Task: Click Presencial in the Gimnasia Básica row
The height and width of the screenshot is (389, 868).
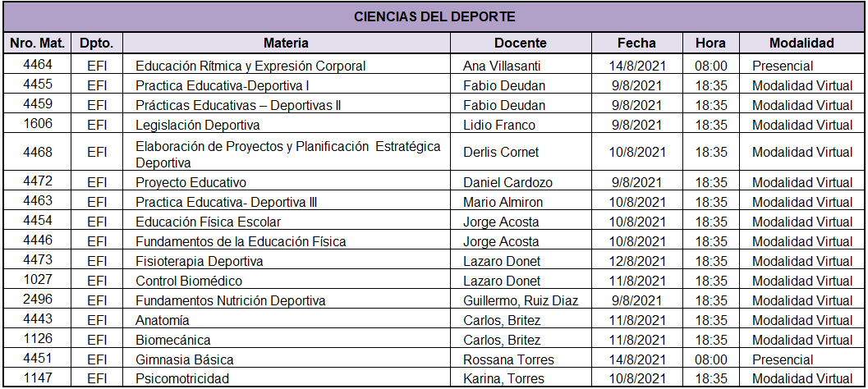Action: pyautogui.click(x=801, y=359)
